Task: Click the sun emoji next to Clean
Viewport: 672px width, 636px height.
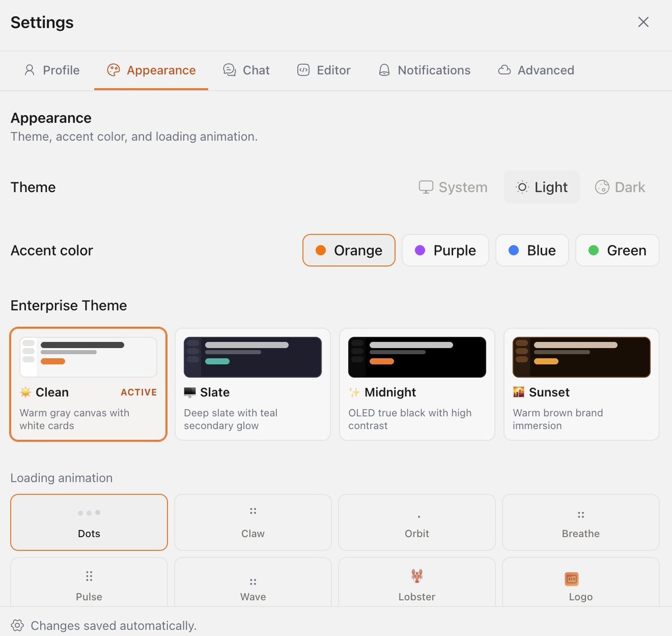Action: pos(25,392)
